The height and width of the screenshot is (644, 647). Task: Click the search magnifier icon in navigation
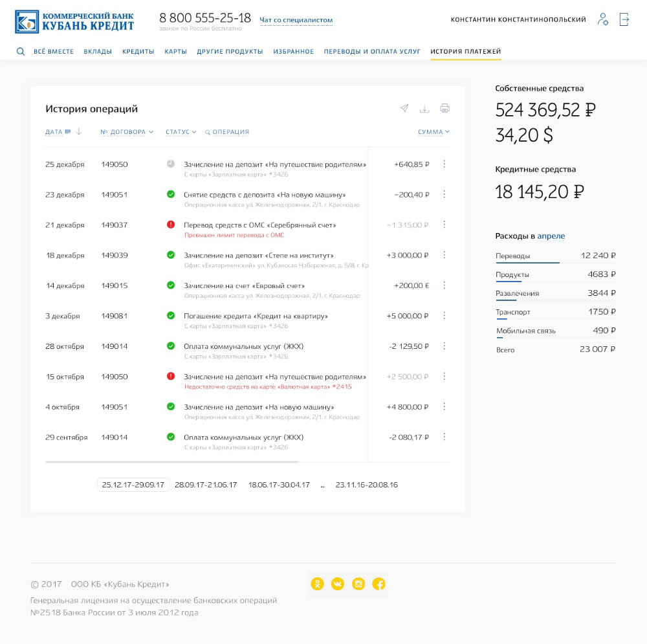tap(21, 52)
